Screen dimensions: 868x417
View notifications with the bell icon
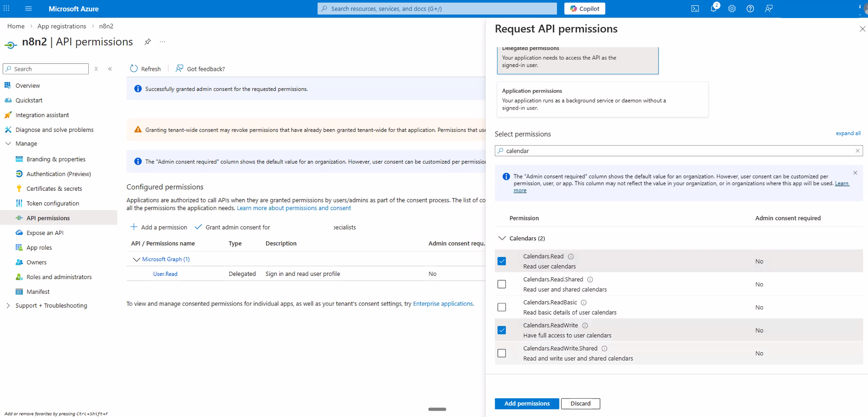point(714,9)
